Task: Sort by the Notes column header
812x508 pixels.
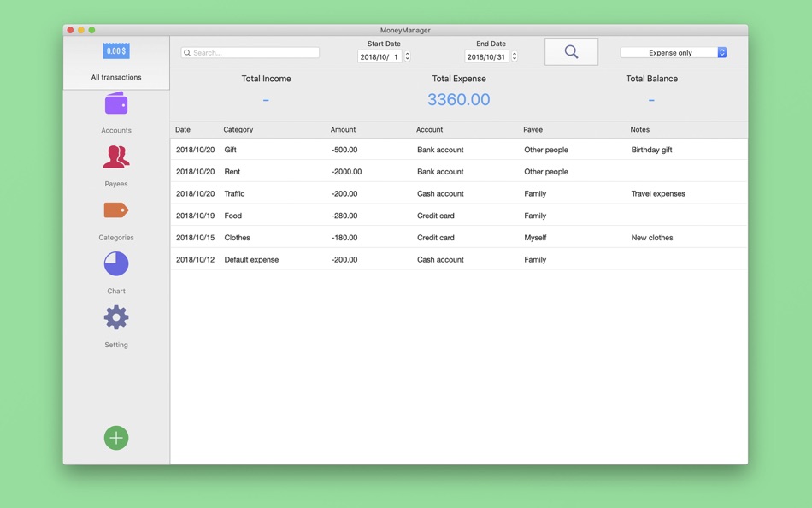Action: point(639,130)
